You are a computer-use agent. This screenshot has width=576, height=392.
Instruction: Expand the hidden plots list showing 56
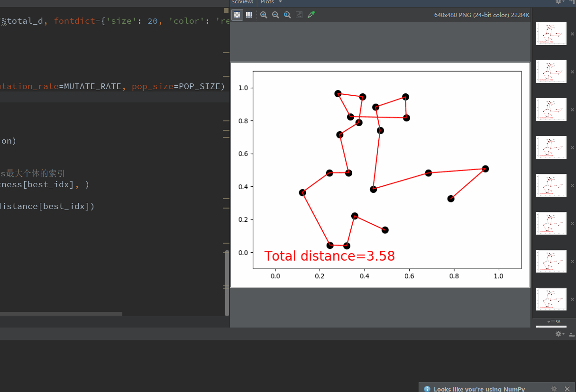click(x=553, y=322)
